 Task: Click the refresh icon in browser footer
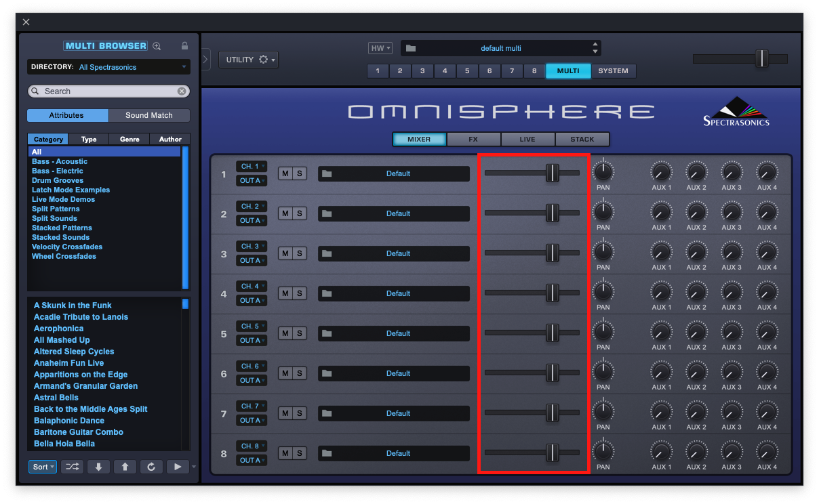(151, 467)
